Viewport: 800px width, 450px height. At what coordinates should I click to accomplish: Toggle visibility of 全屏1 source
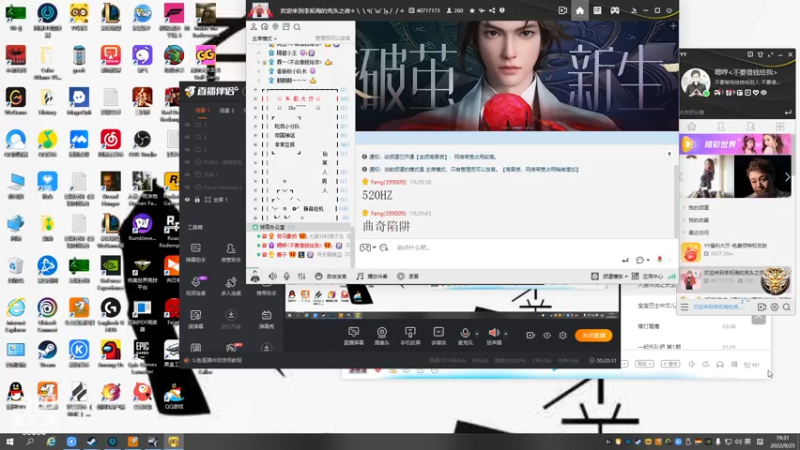pyautogui.click(x=187, y=199)
